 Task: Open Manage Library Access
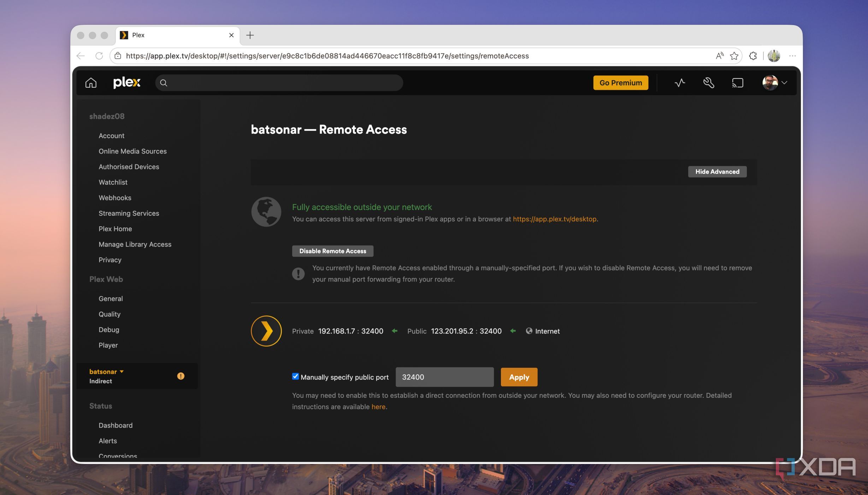click(135, 245)
